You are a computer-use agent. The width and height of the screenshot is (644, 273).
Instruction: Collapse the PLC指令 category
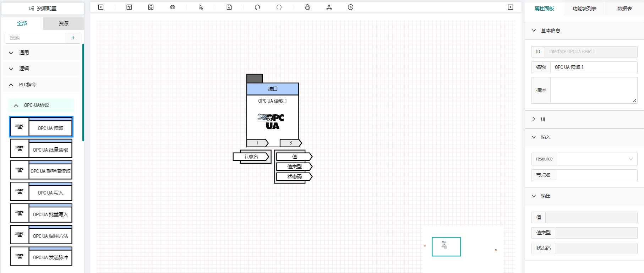coord(41,84)
